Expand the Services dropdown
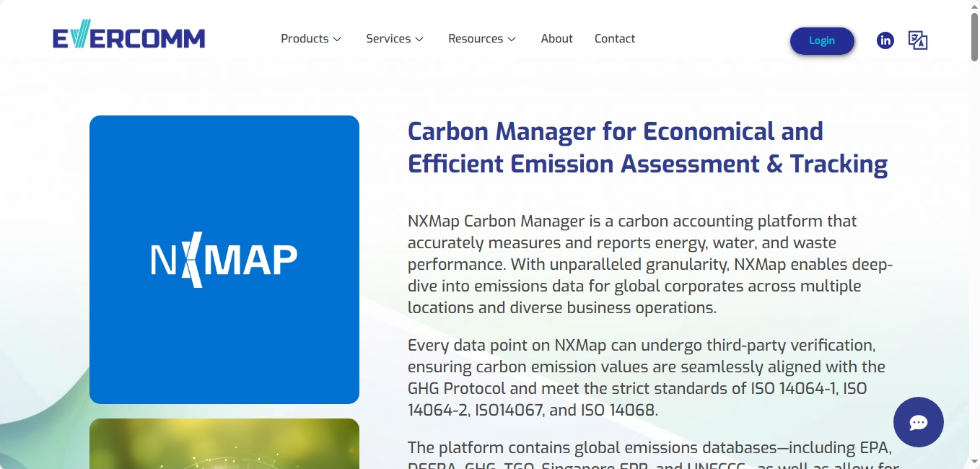980x469 pixels. pos(389,38)
